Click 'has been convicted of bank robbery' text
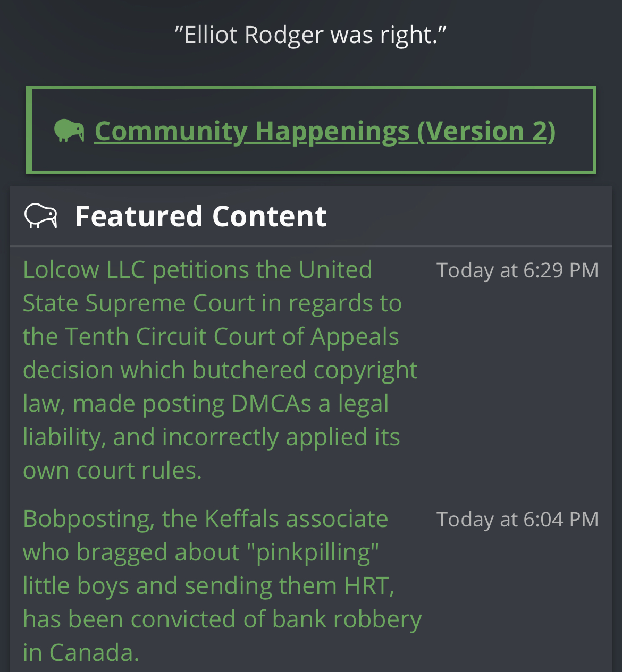 (x=222, y=619)
